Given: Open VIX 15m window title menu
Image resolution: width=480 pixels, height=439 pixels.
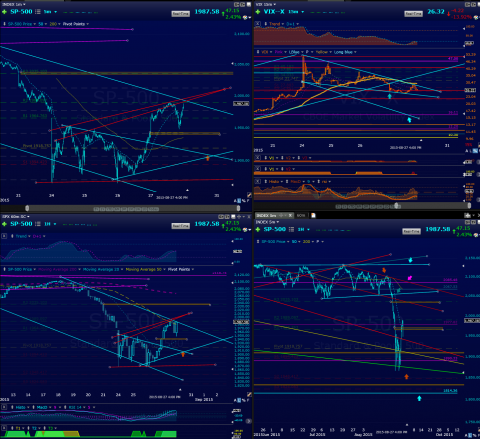Looking at the screenshot, I should click(266, 4).
